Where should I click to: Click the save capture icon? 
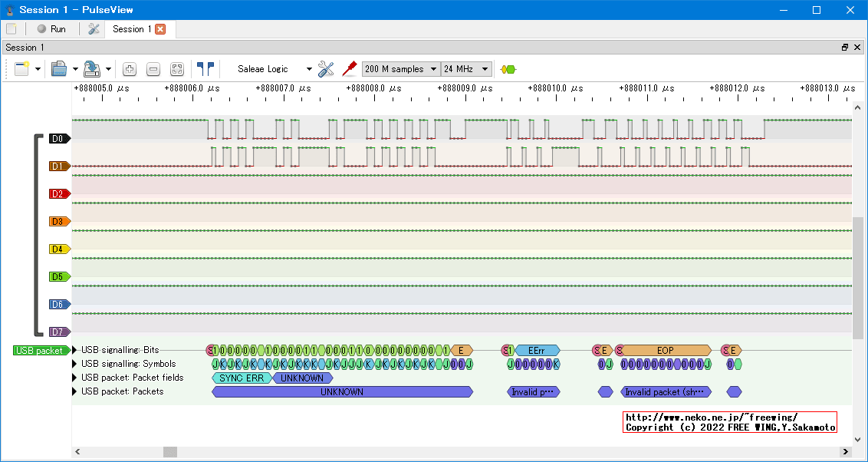click(x=92, y=69)
